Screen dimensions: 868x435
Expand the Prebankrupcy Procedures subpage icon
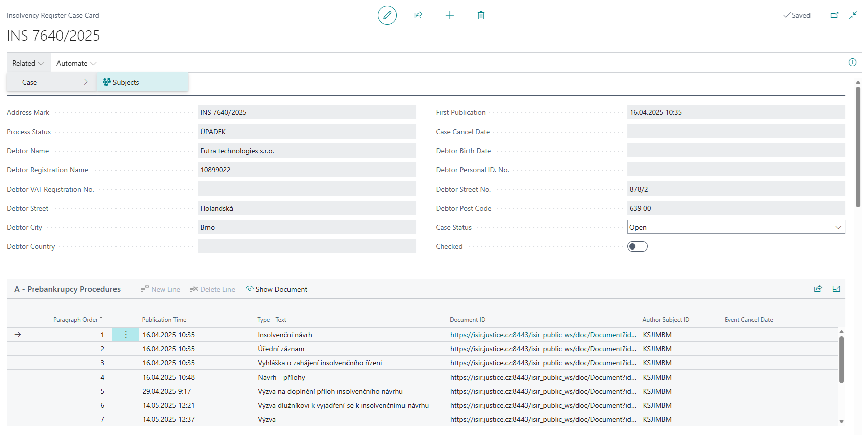pyautogui.click(x=836, y=289)
